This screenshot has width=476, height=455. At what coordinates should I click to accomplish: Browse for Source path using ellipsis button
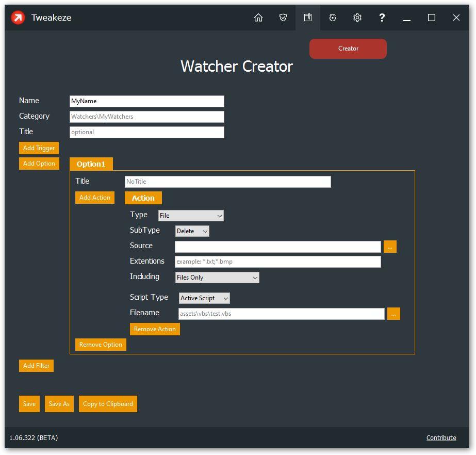coord(390,247)
